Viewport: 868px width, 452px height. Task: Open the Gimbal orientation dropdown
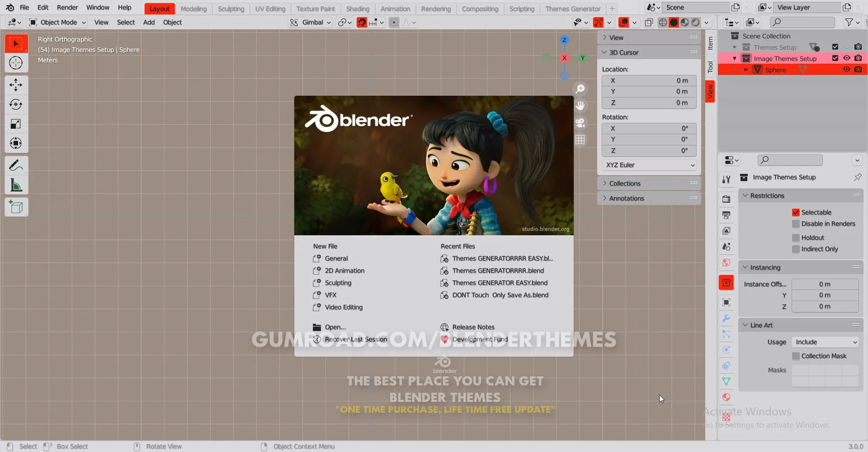point(310,22)
